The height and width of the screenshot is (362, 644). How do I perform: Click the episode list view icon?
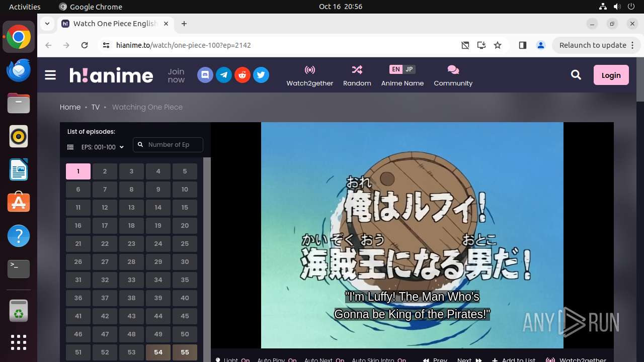pos(70,147)
